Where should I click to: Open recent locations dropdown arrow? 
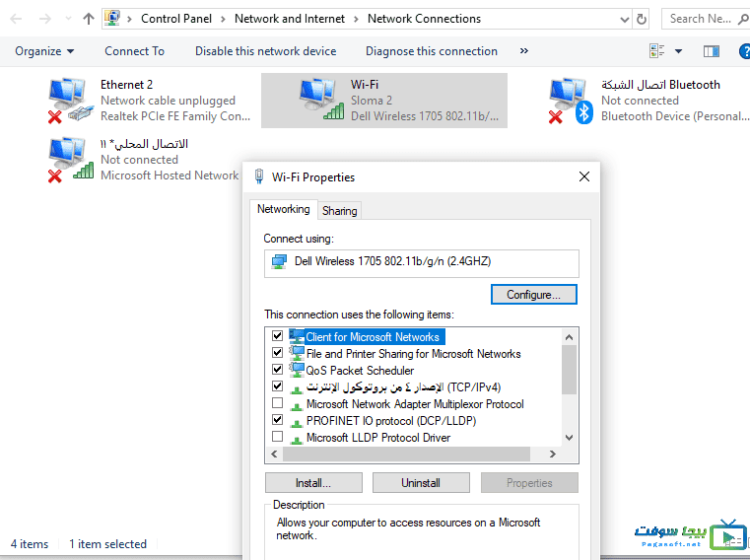[68, 19]
